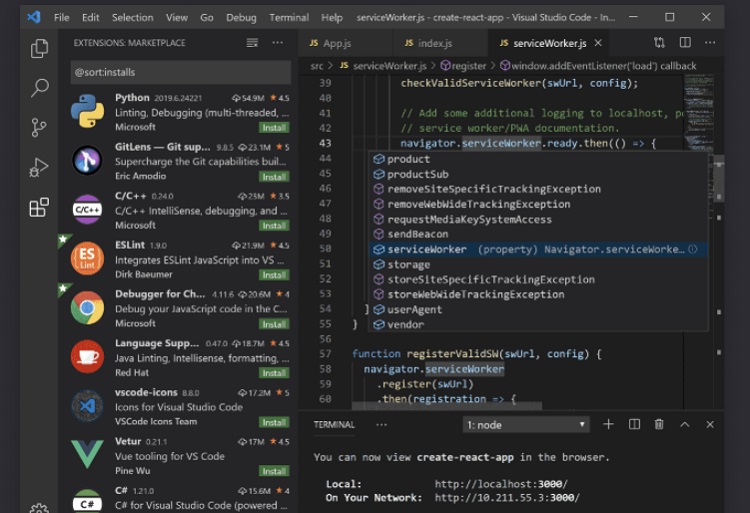Install Language Support Java extension

click(x=274, y=373)
